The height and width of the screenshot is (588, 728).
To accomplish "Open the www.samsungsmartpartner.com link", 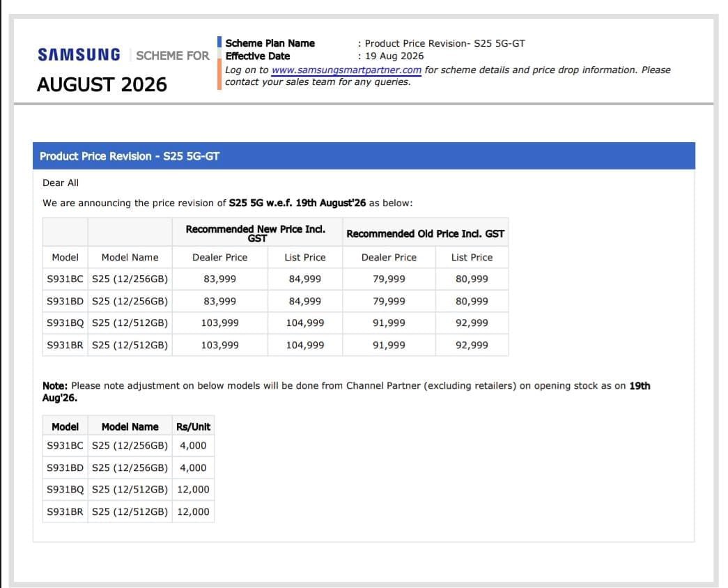I will (346, 70).
